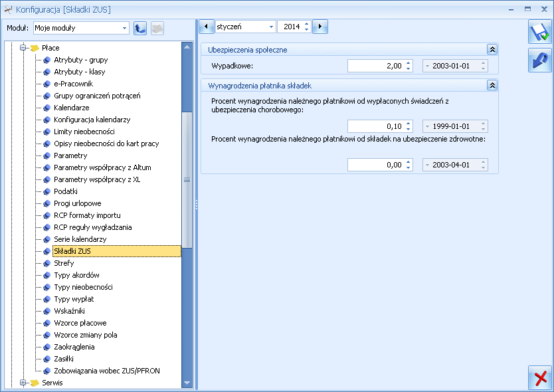The height and width of the screenshot is (392, 554).
Task: Click the icon beside Zasiłki
Action: pos(47,359)
